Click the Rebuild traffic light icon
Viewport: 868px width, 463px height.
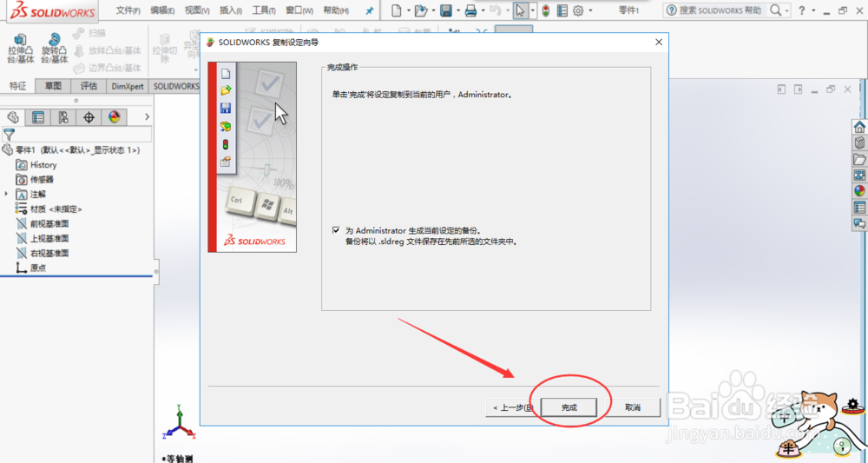pos(546,10)
